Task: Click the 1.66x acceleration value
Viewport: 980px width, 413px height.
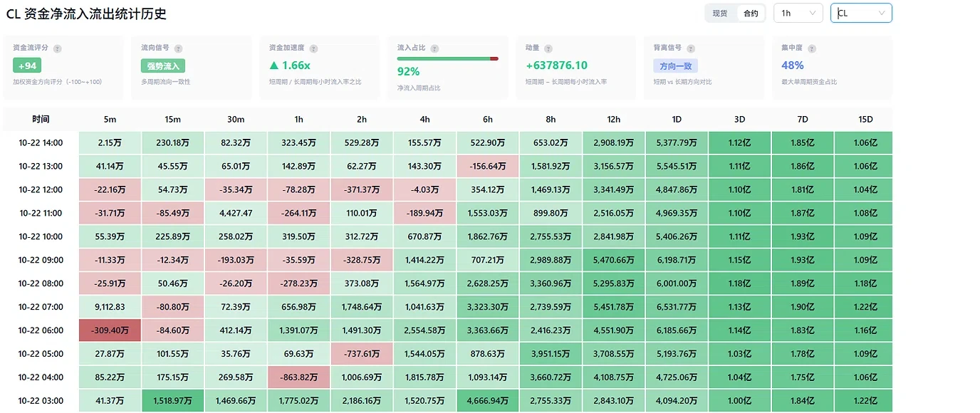Action: (x=290, y=66)
